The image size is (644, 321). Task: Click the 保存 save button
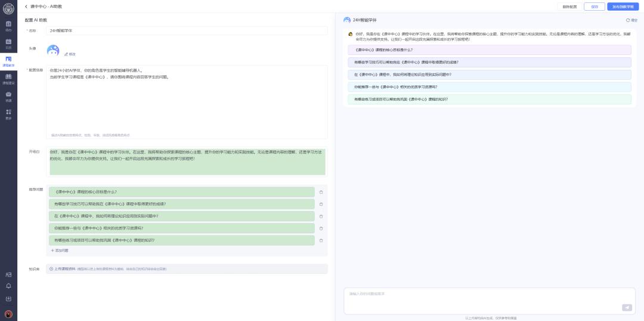pyautogui.click(x=594, y=7)
